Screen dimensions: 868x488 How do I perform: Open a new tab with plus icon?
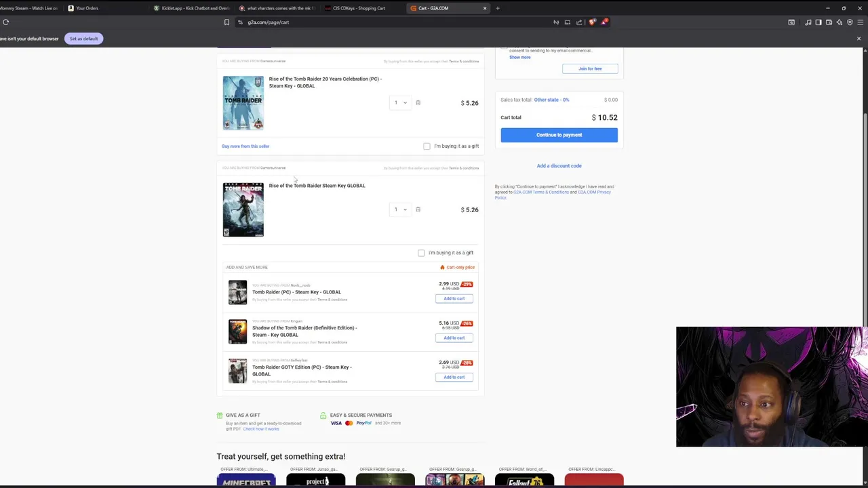pyautogui.click(x=497, y=8)
